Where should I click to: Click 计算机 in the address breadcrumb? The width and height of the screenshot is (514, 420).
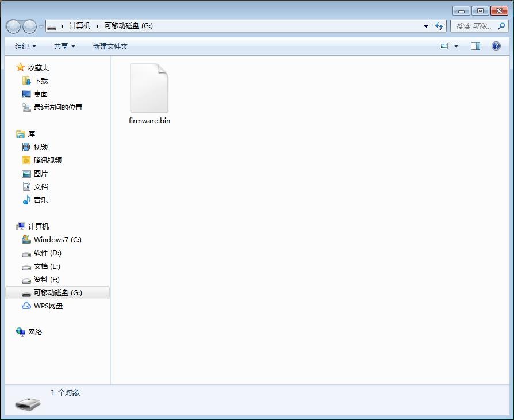(80, 26)
